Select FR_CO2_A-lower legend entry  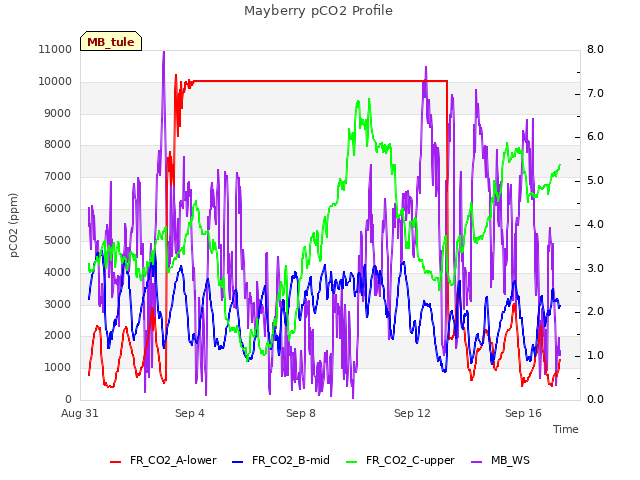163,460
